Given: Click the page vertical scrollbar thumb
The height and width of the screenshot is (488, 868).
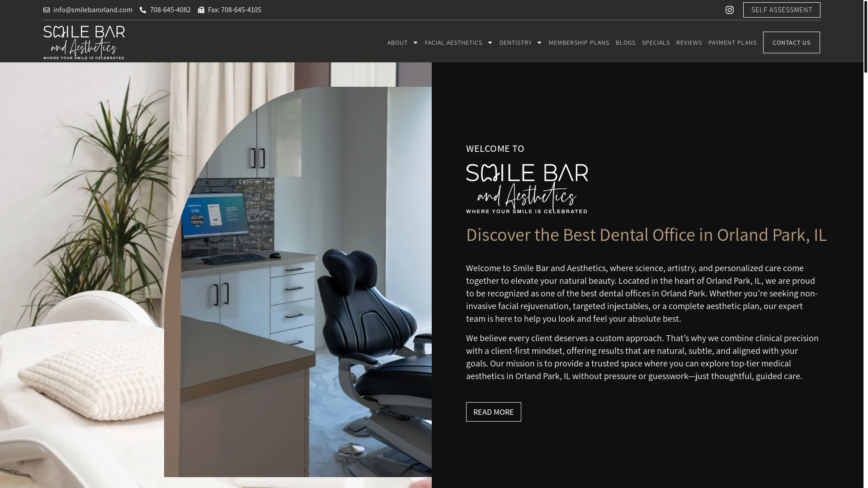Looking at the screenshot, I should [865, 36].
